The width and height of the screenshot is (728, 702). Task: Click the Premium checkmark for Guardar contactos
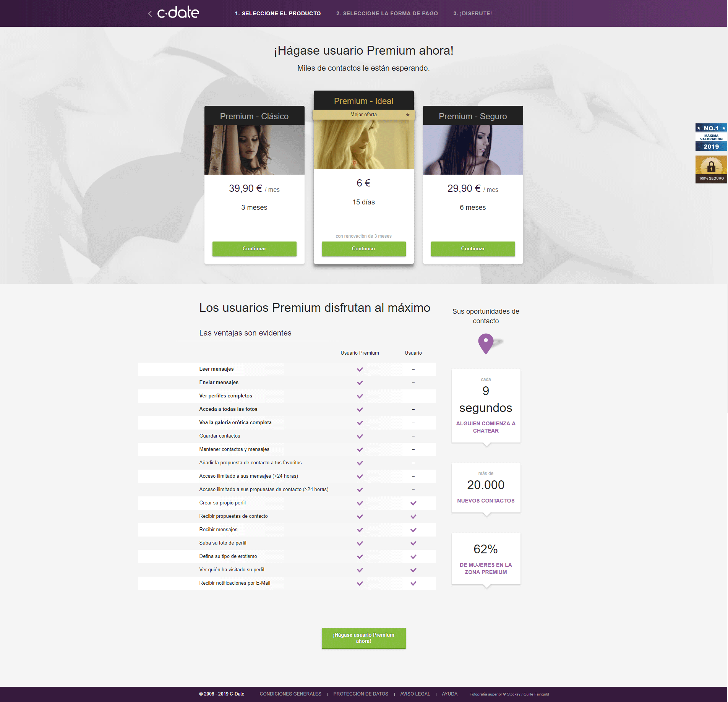tap(360, 436)
